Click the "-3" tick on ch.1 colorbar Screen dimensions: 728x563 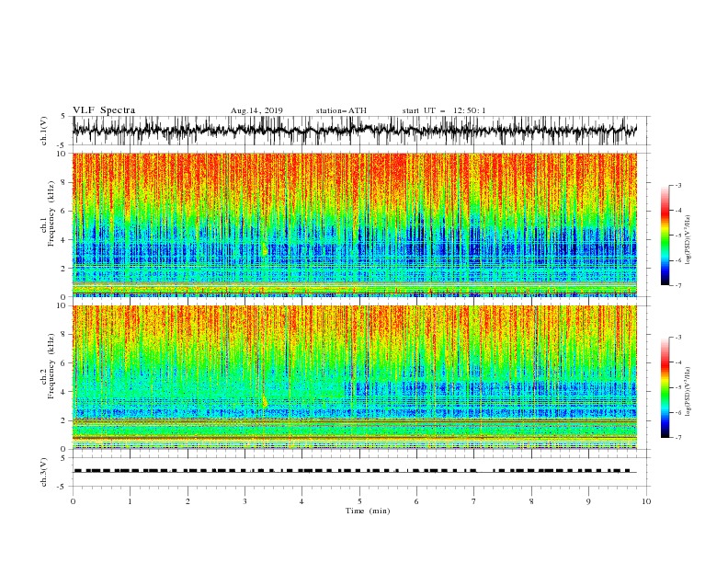678,185
